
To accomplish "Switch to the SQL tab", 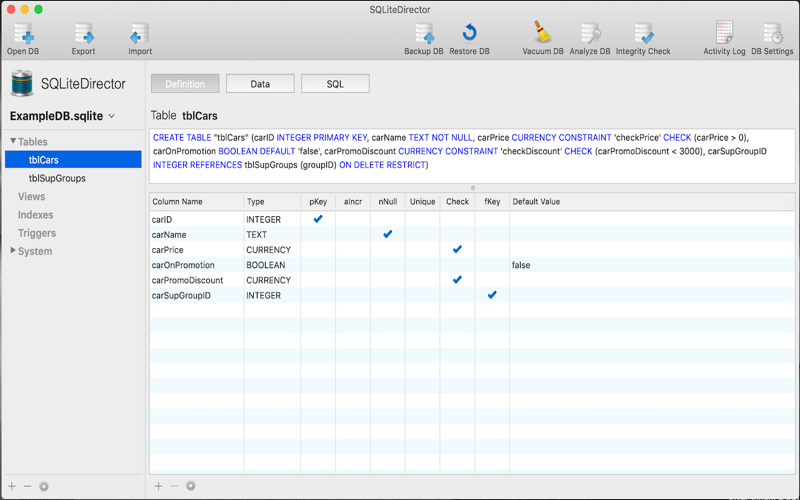I will [x=335, y=84].
